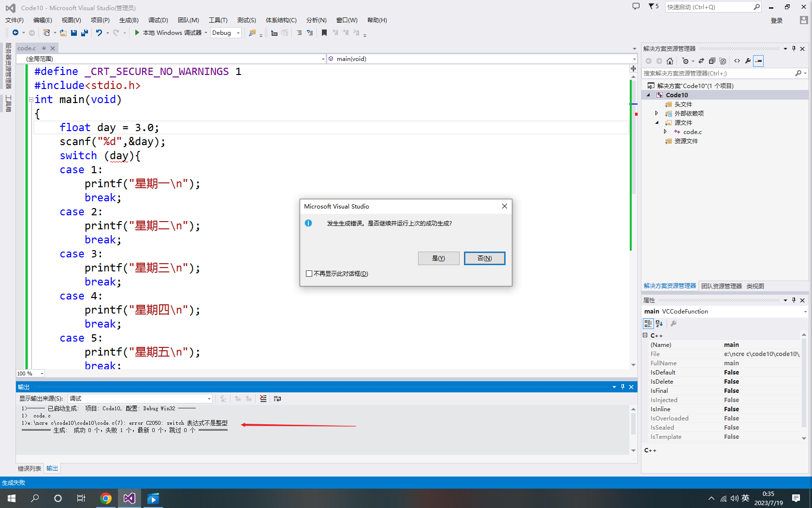Click the Clear All output icon
This screenshot has height=508, width=812.
click(263, 399)
